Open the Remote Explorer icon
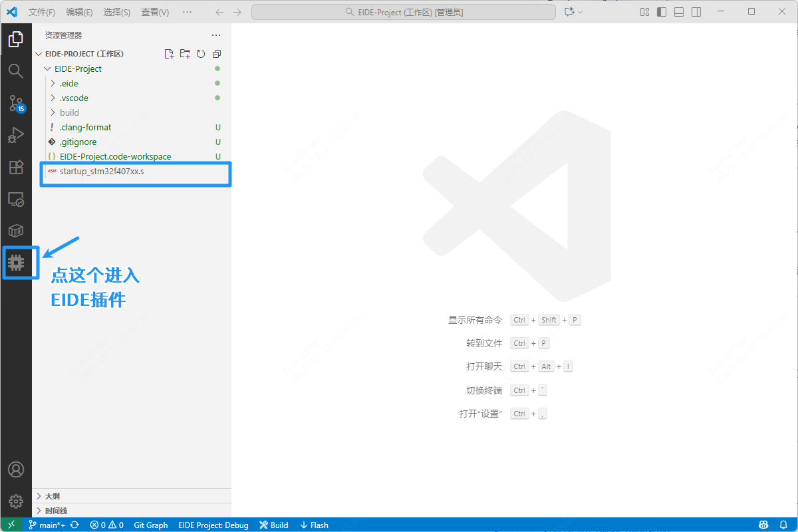The image size is (798, 532). (16, 199)
